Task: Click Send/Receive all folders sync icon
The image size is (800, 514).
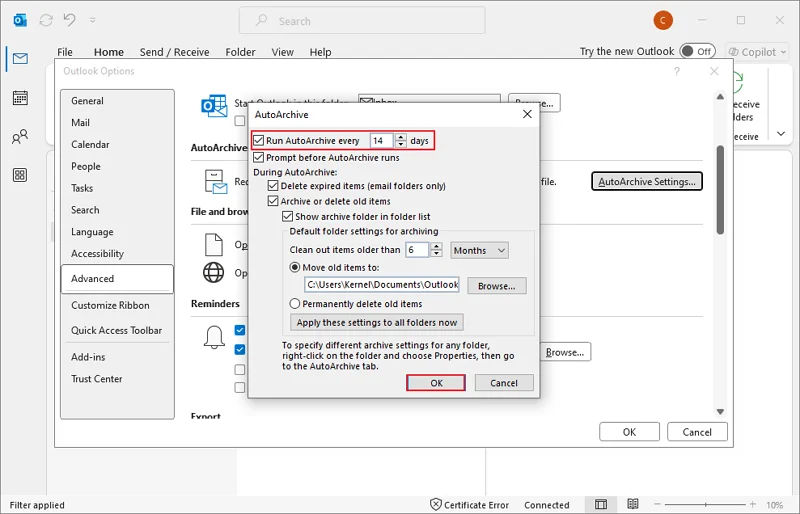Action: click(x=46, y=20)
